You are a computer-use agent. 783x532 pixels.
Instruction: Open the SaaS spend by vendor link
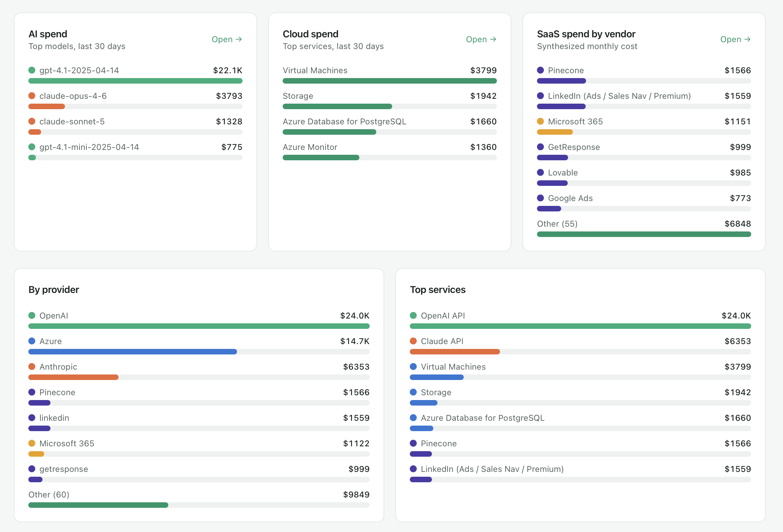coord(735,39)
